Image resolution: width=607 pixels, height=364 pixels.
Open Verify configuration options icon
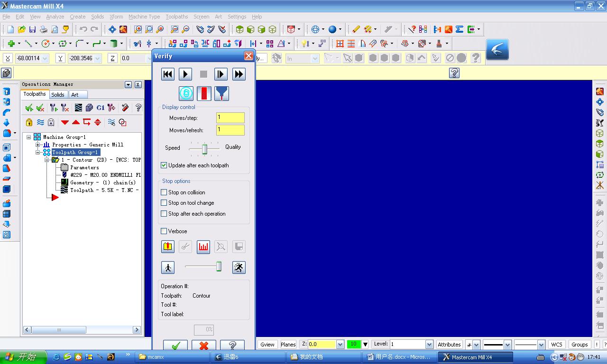[168, 246]
